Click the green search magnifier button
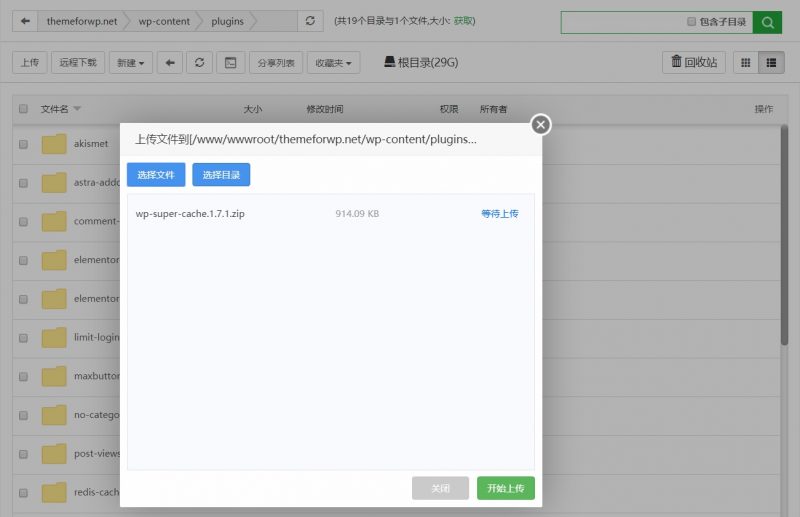800x517 pixels. (x=767, y=21)
